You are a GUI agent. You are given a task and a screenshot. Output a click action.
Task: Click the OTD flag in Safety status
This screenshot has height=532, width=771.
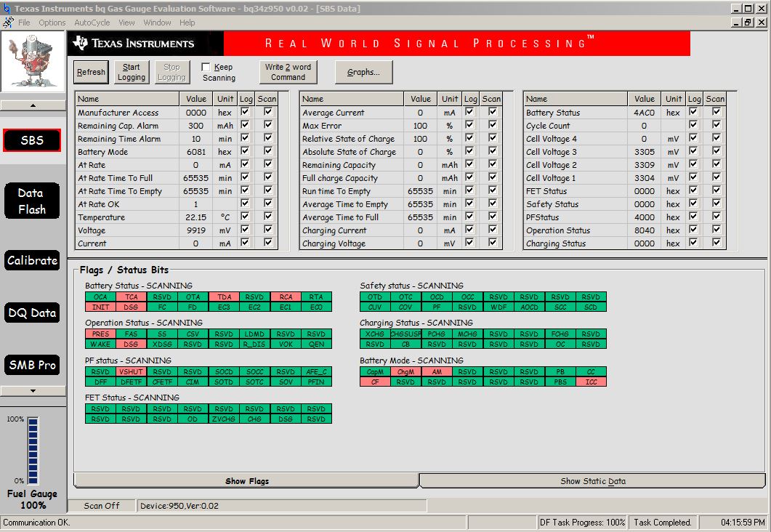click(x=375, y=297)
